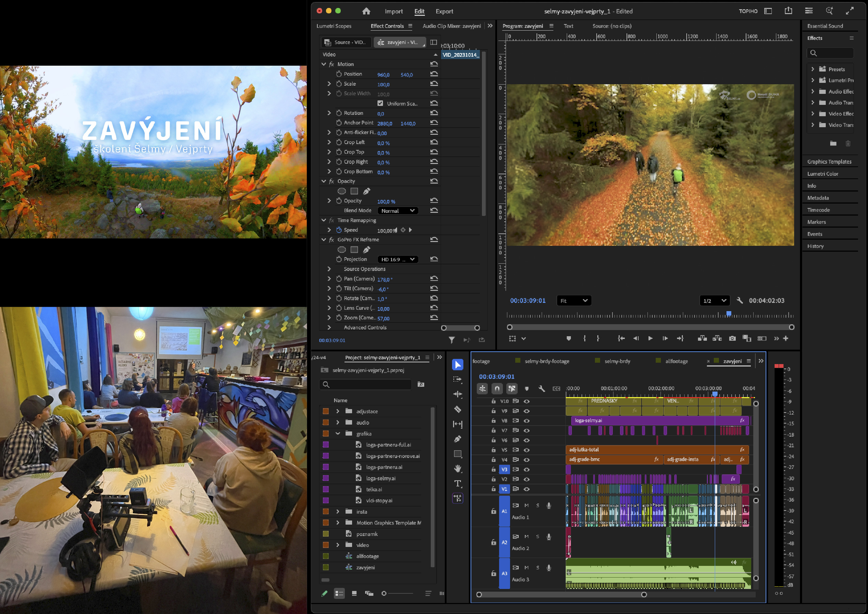Switch to the Export workspace tab
The height and width of the screenshot is (614, 868).
(x=444, y=11)
